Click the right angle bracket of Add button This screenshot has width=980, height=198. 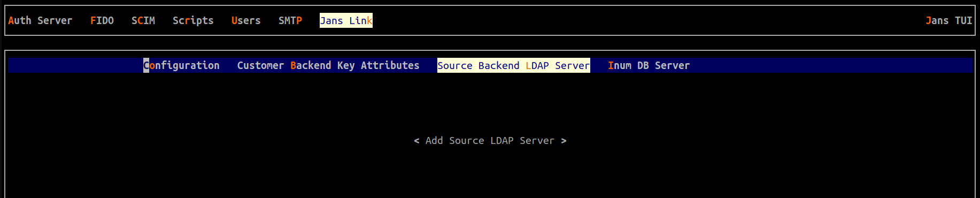(564, 140)
